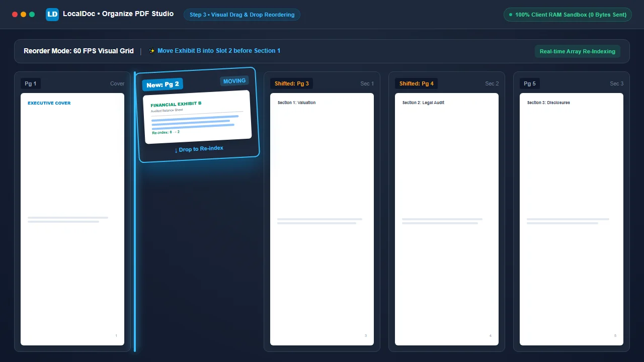Click the green sandbox status dot
This screenshot has height=362, width=644.
tap(511, 15)
